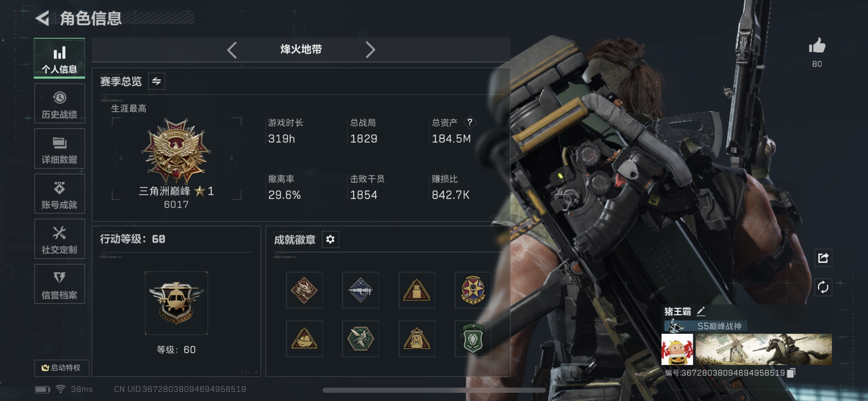The width and height of the screenshot is (868, 401).
Task: Give a thumbs-up like to the profile
Action: (x=817, y=46)
